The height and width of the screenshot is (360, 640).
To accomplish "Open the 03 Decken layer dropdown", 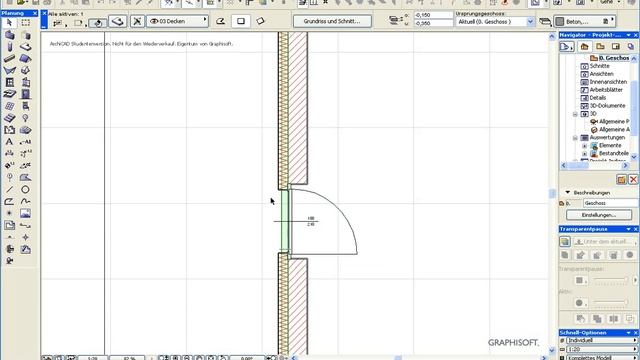I will [x=178, y=21].
